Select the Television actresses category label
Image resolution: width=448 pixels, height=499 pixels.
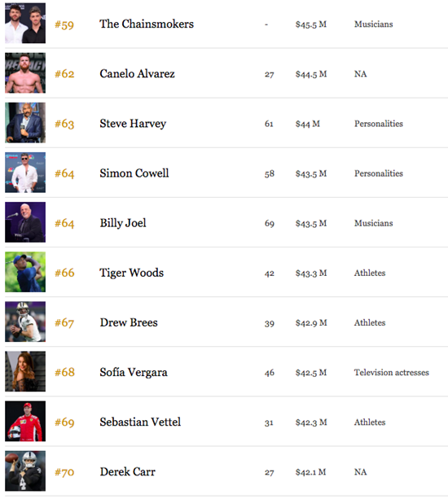click(391, 372)
